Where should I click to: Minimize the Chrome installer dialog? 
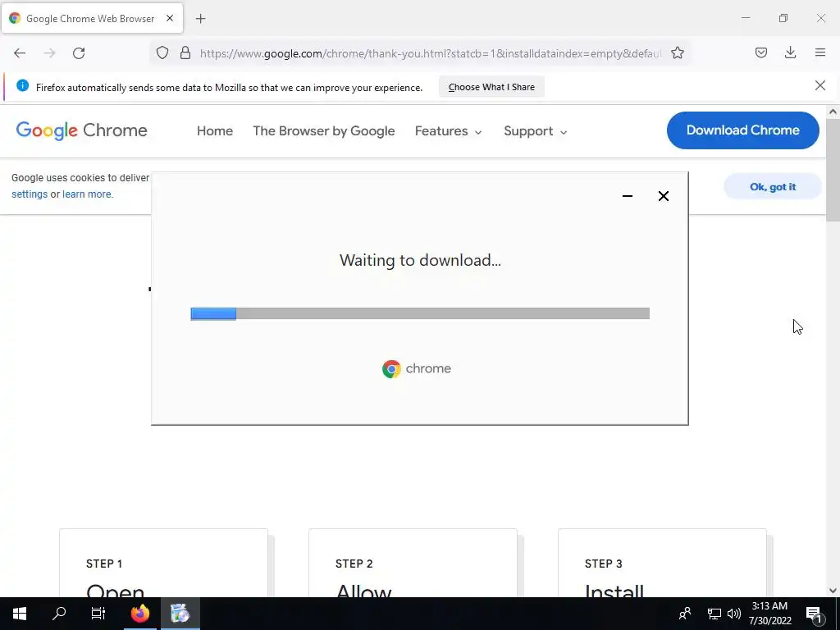coord(628,196)
